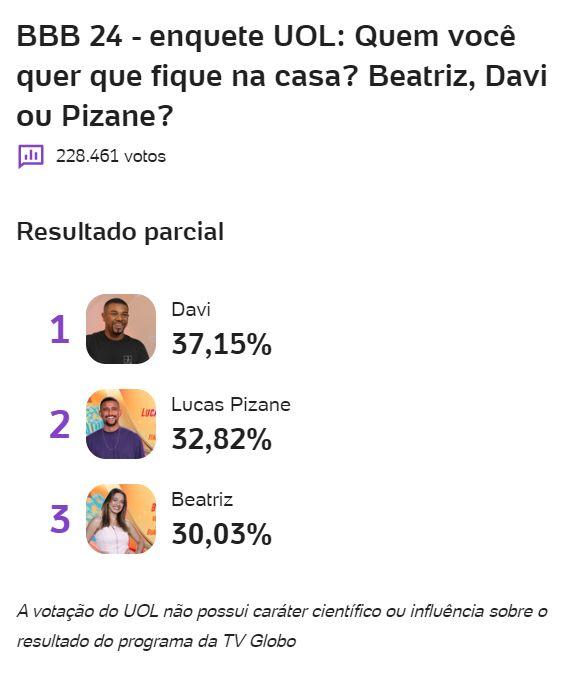Click the BBB 24 enquete UOL headline
The image size is (584, 696).
click(282, 75)
